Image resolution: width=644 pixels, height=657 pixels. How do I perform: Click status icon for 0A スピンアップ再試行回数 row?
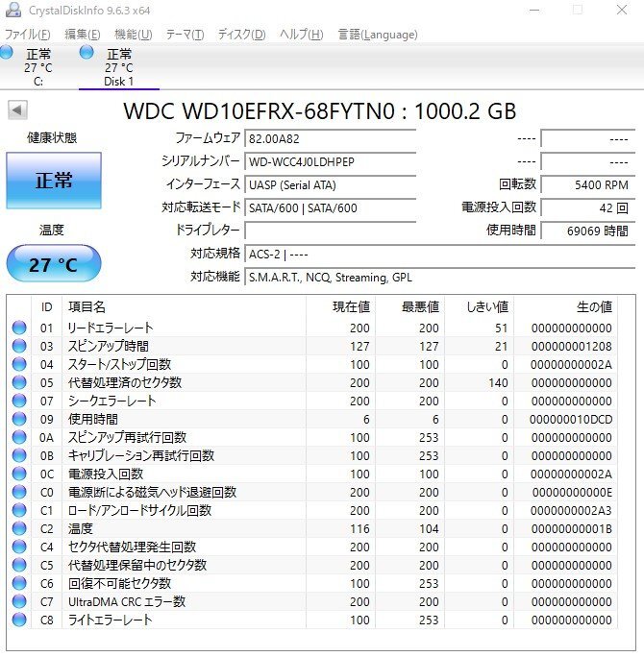point(19,437)
